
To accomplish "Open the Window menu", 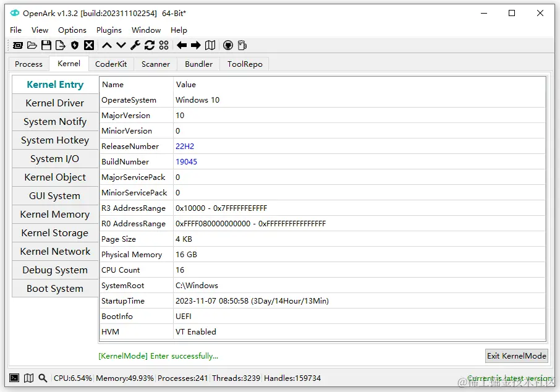I will click(x=146, y=30).
